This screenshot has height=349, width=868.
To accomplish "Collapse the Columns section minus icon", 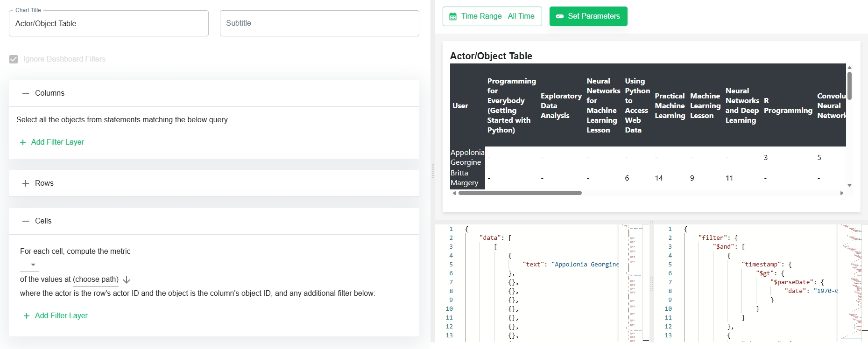I will tap(26, 93).
